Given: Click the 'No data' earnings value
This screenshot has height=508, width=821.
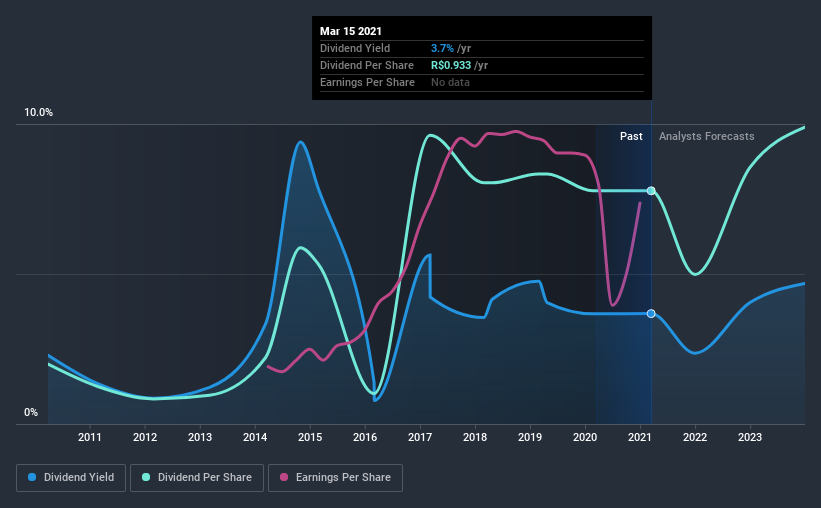Looking at the screenshot, I should tap(450, 82).
